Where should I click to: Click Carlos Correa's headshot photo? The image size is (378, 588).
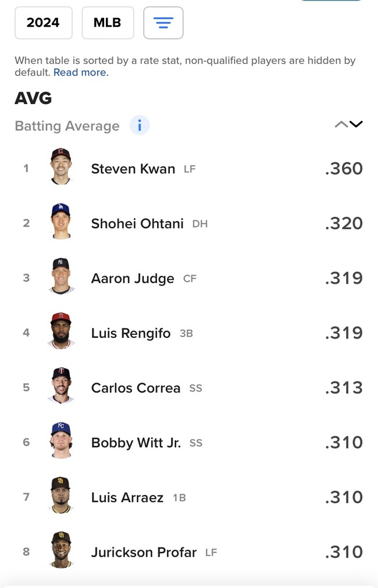point(60,386)
